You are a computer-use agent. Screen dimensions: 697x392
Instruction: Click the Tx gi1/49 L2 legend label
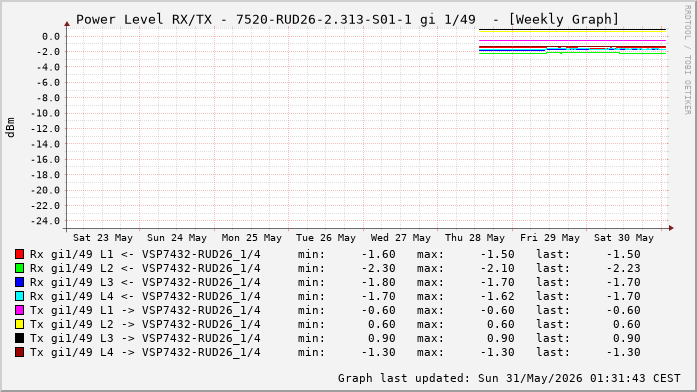click(x=145, y=324)
